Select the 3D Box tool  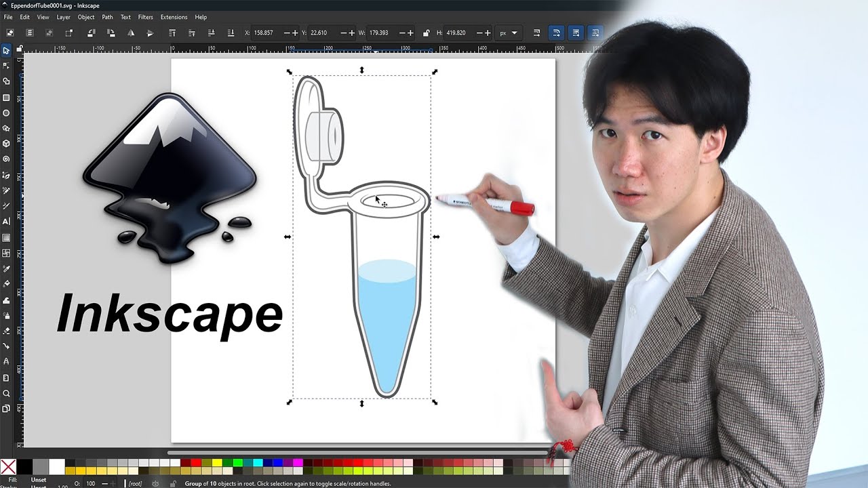[6, 144]
